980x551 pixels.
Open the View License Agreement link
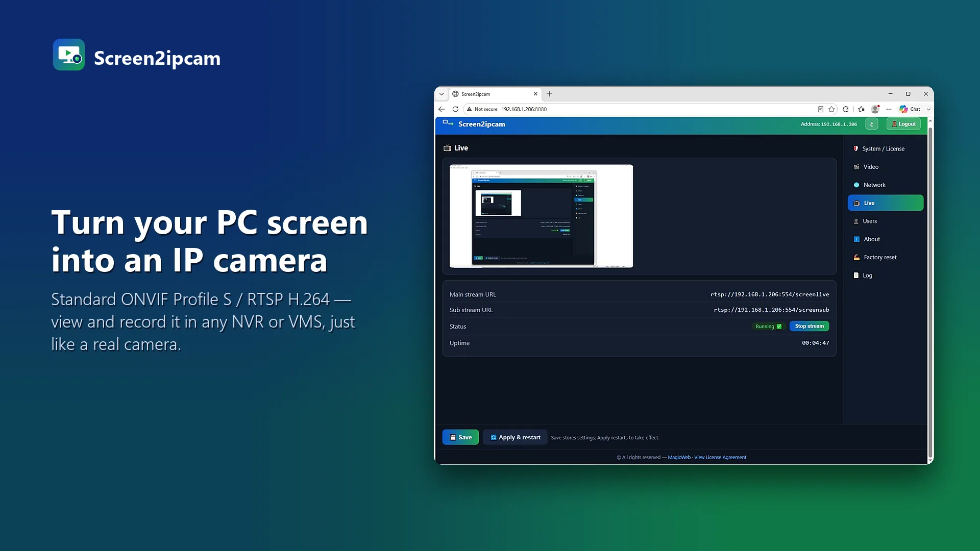(720, 458)
